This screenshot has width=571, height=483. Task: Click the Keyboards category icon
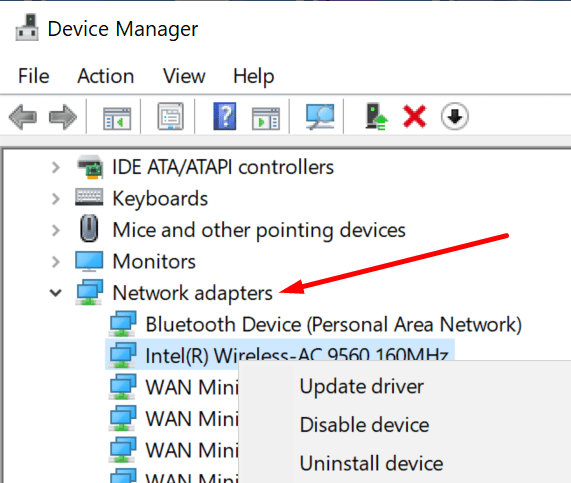coord(89,198)
